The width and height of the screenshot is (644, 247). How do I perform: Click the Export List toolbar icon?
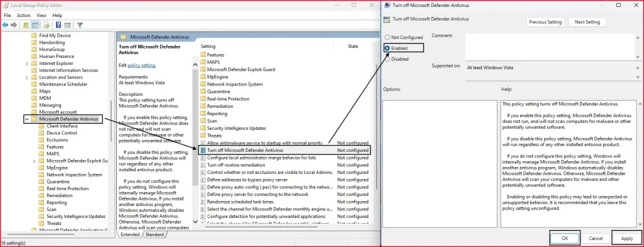pyautogui.click(x=47, y=25)
